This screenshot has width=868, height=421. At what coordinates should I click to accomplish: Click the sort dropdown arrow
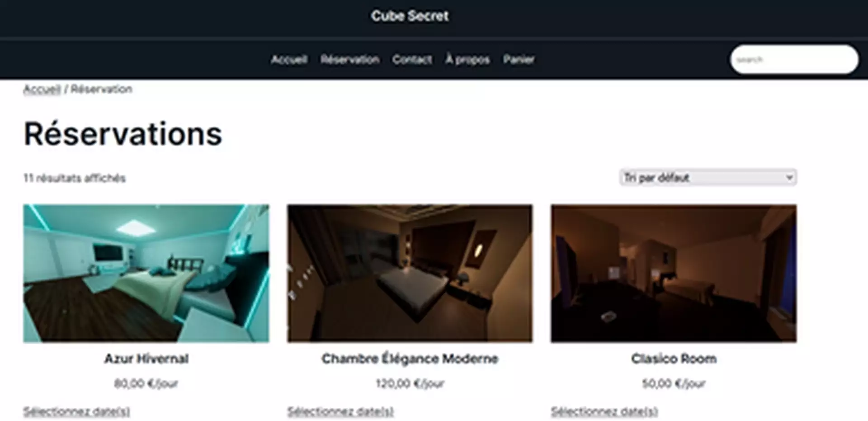789,177
